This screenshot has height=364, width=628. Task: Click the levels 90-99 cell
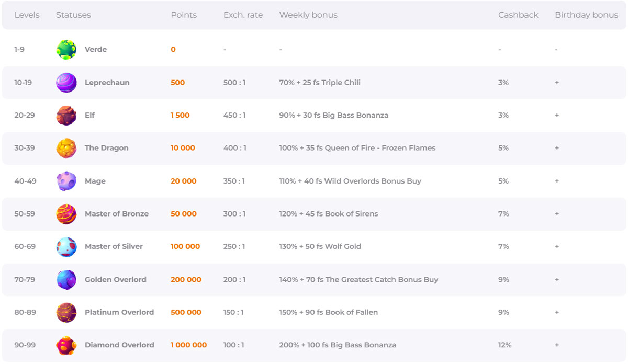tap(25, 345)
